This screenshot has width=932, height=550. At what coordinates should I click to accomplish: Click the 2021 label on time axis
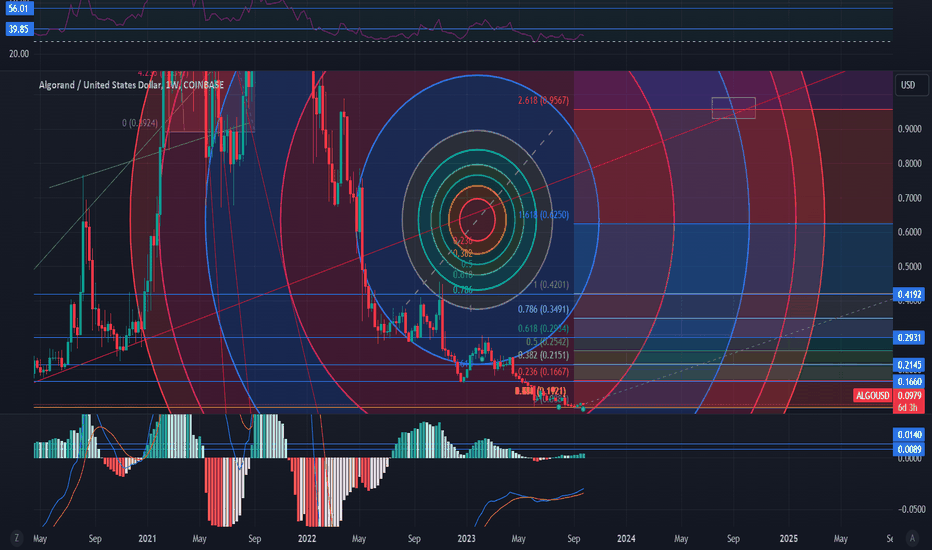coord(147,538)
